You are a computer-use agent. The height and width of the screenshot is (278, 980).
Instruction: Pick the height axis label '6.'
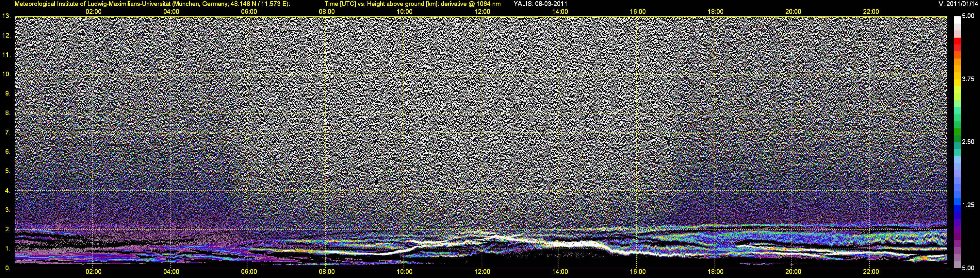[8, 151]
